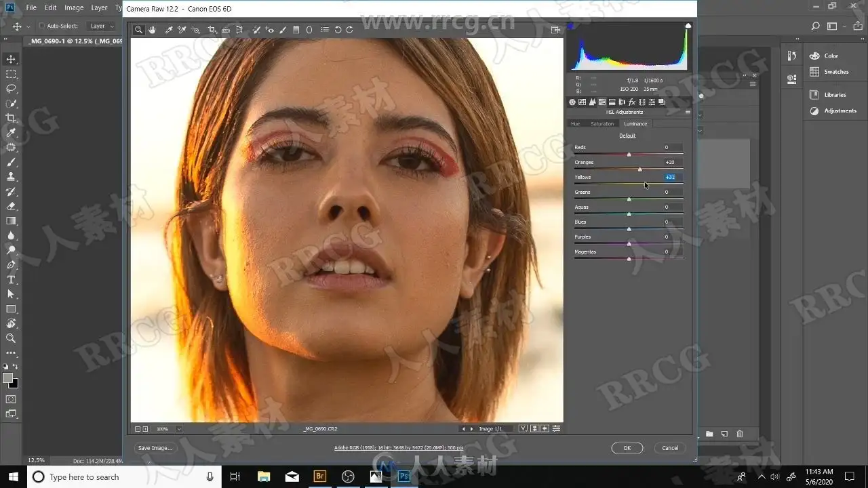
Task: Open the zoom level dropdown showing 100%
Action: click(179, 429)
